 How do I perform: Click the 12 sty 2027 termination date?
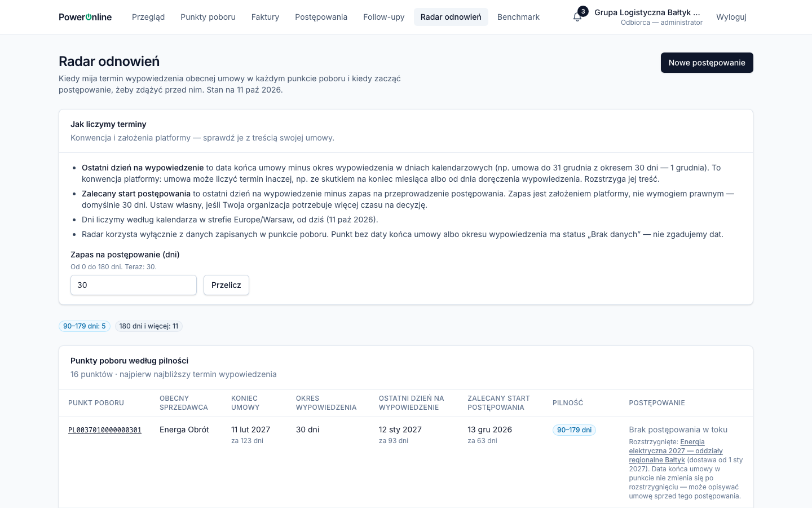click(400, 430)
